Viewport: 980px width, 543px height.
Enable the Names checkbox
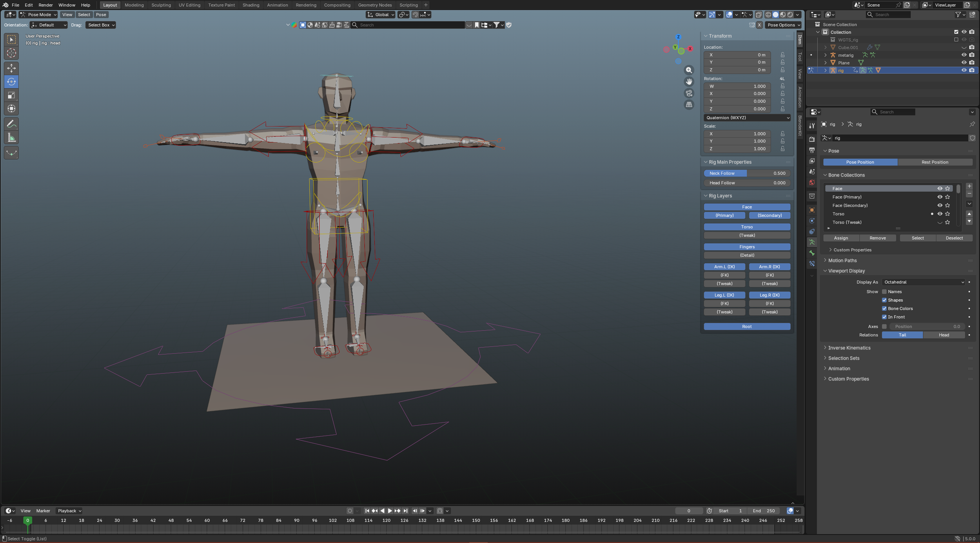point(884,292)
